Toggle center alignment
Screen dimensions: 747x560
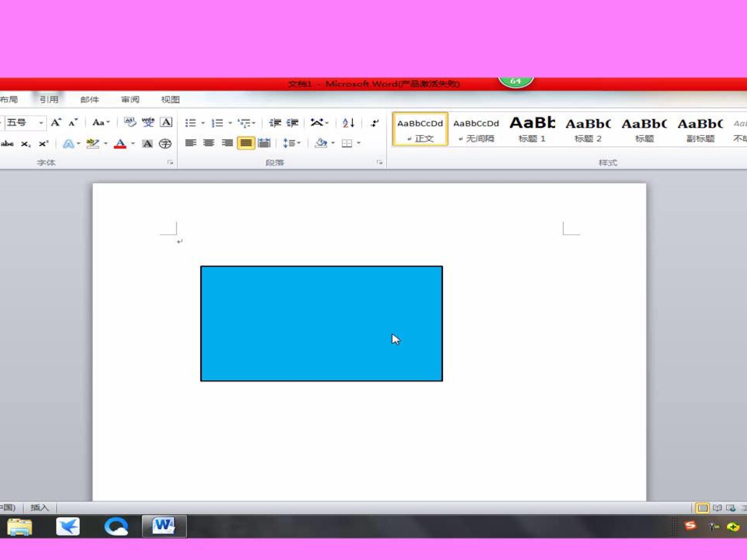click(x=209, y=143)
